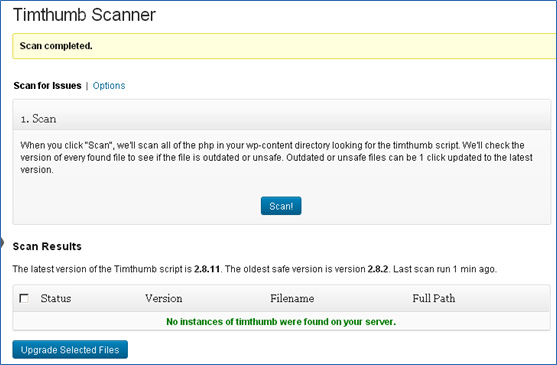Image resolution: width=557 pixels, height=365 pixels.
Task: Click the Scan Results heading
Action: pos(47,246)
